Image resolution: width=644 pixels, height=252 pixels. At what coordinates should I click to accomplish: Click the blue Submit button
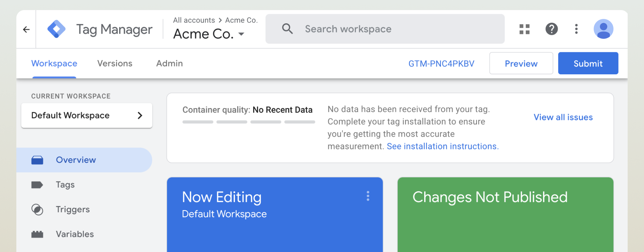[x=588, y=63]
